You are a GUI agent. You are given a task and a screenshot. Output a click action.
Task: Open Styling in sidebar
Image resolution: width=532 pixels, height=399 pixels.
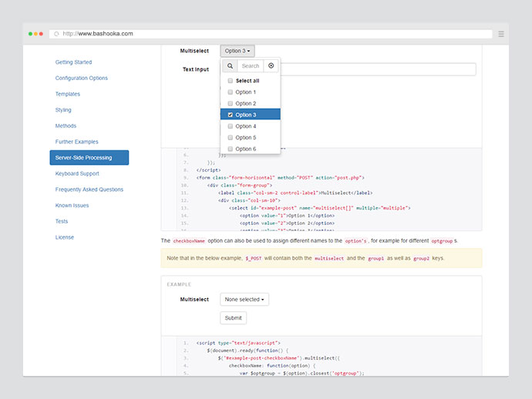click(63, 110)
